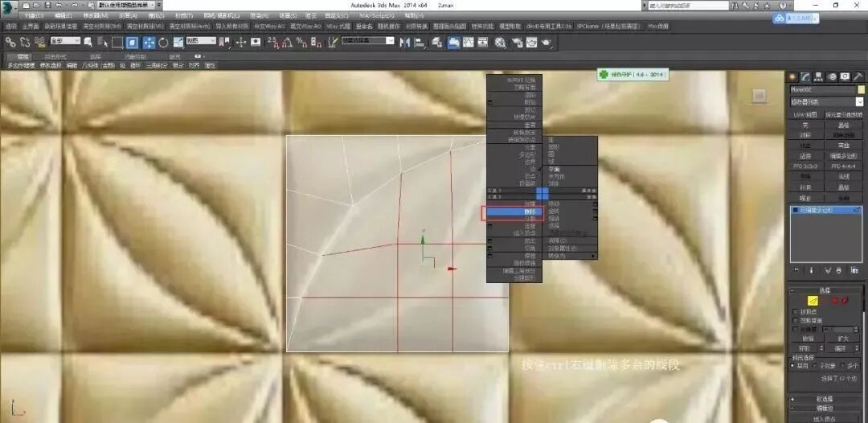The height and width of the screenshot is (423, 868).
Task: Select the SubObj preview selection radio button
Action: (x=816, y=365)
